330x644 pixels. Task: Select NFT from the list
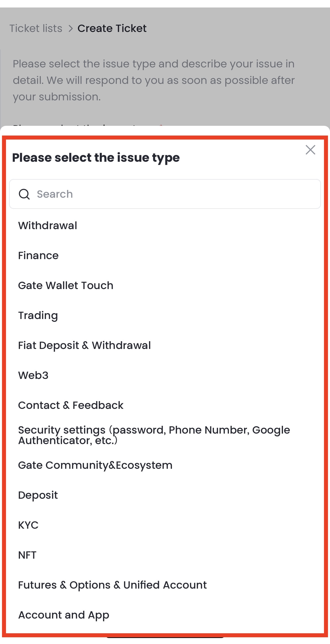coord(27,555)
